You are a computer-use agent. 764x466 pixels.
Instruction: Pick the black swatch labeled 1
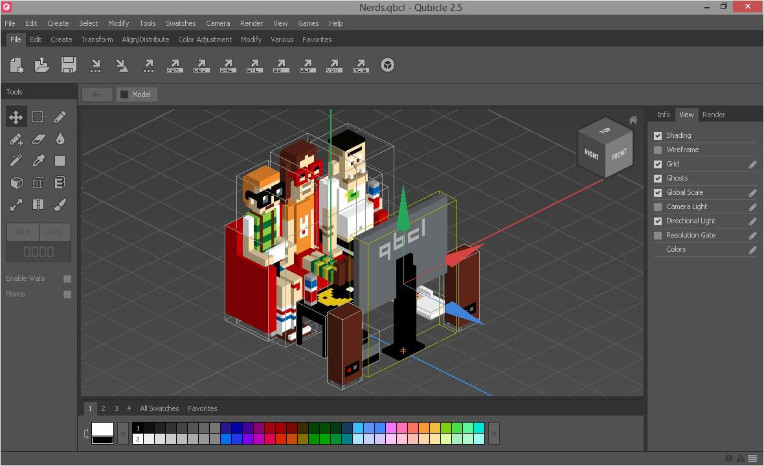138,428
